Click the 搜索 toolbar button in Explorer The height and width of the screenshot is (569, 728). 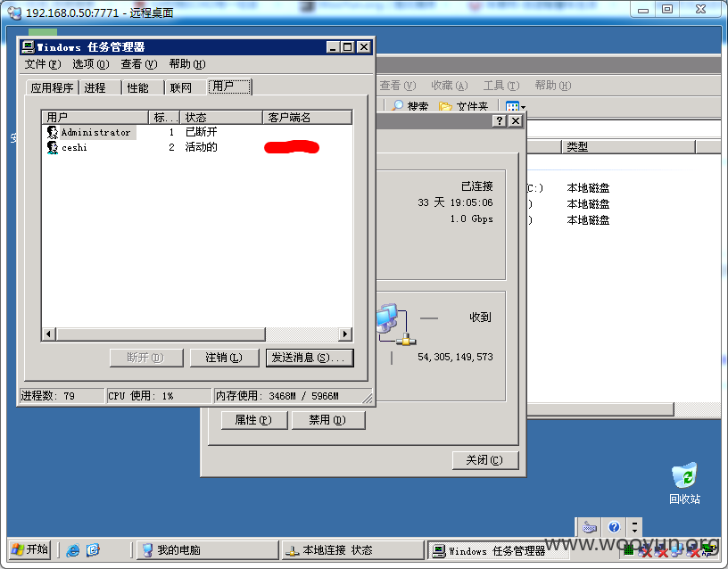(x=410, y=106)
